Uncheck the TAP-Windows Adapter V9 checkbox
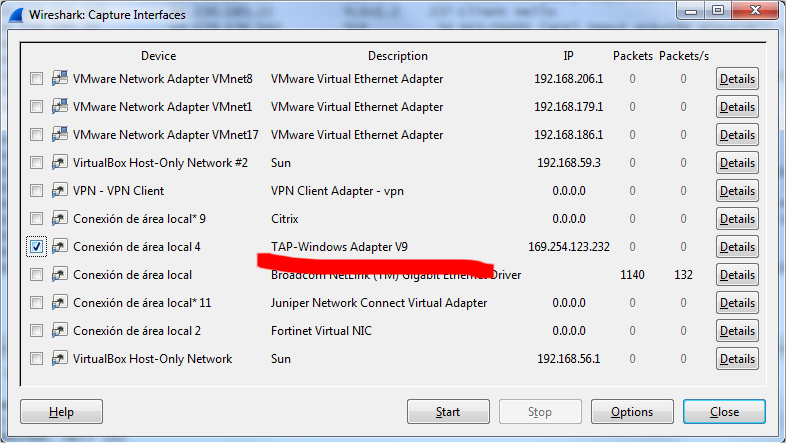Screen dimensions: 786x443 click(36, 247)
